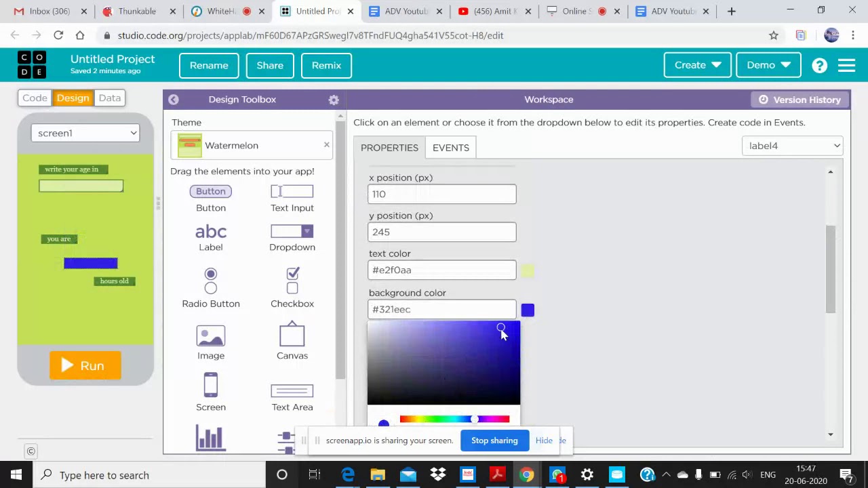Click the background color hex input field
Image resolution: width=868 pixels, height=488 pixels.
pyautogui.click(x=442, y=309)
